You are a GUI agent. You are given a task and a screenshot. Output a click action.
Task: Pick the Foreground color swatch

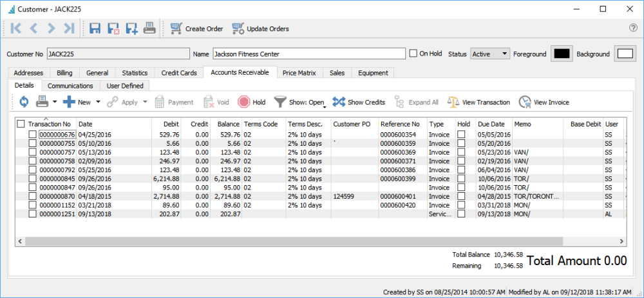562,54
